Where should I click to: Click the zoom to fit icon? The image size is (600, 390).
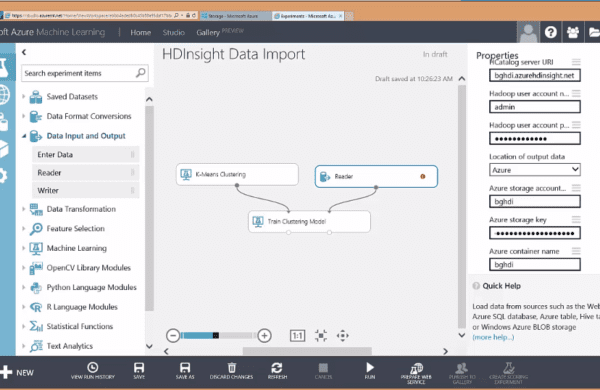pos(321,336)
